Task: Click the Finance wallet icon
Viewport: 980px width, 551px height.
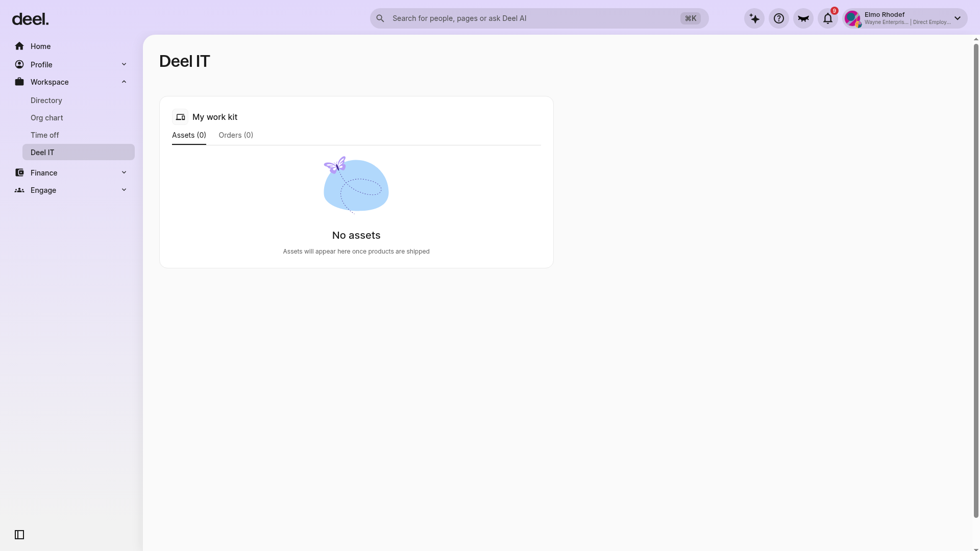Action: (x=19, y=172)
